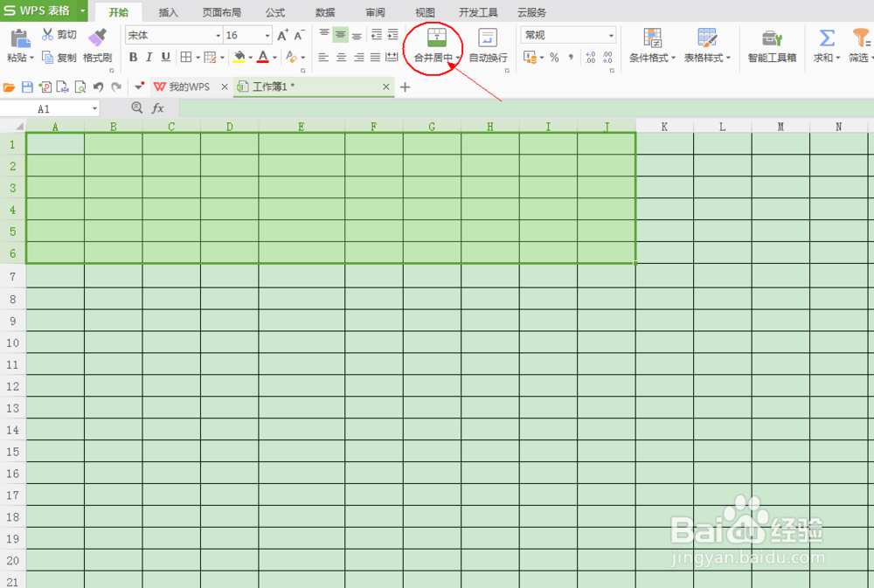Open the Smart Toolbox (智能工具箱)
The image size is (874, 588).
click(x=772, y=45)
